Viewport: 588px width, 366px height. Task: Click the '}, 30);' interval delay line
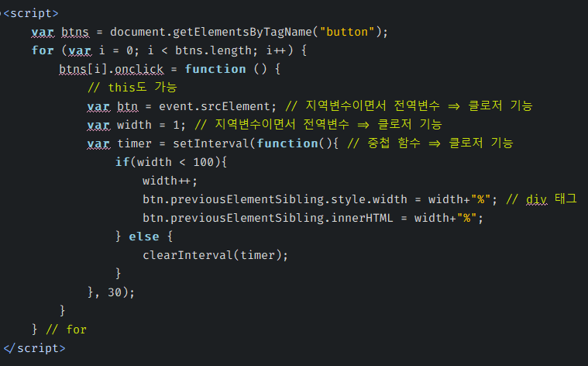(x=111, y=292)
